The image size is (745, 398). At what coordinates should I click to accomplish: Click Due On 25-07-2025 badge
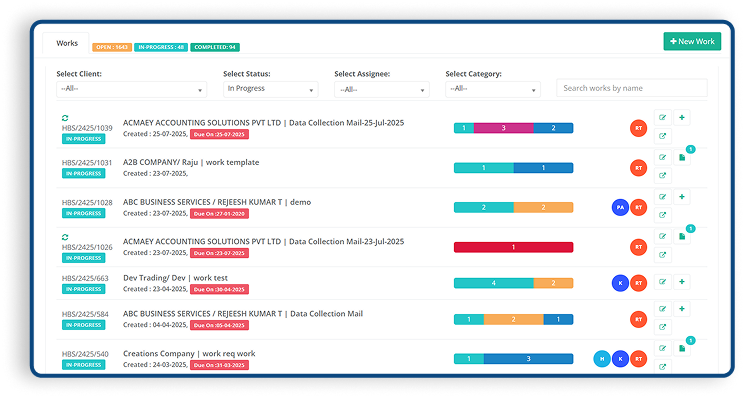tap(220, 134)
